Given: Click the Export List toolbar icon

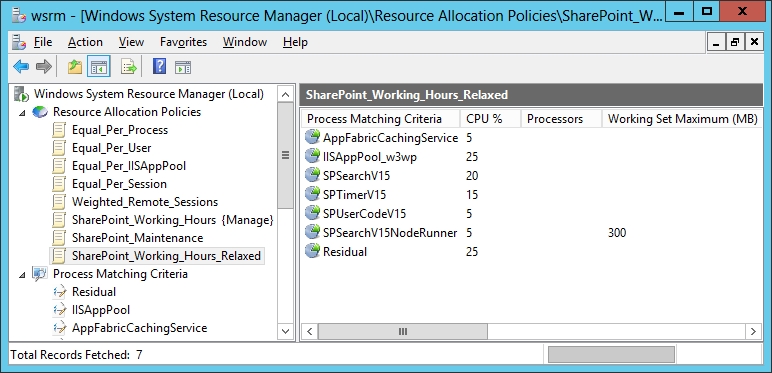Looking at the screenshot, I should [x=129, y=66].
